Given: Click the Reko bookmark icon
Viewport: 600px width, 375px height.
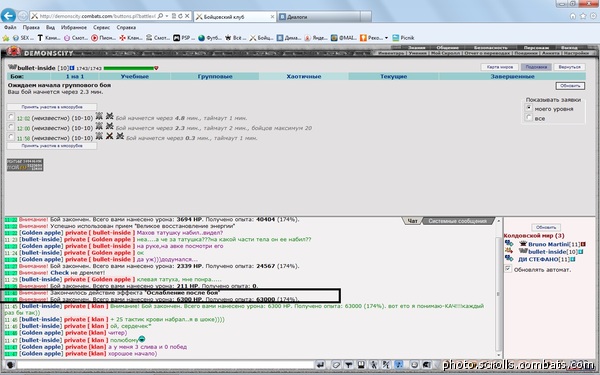Looking at the screenshot, I should click(x=363, y=38).
